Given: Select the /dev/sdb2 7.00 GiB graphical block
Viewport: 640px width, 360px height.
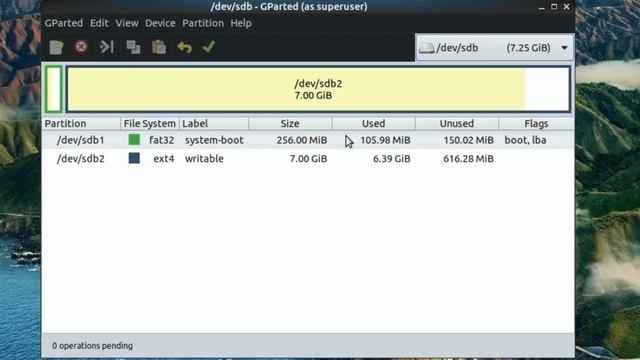Looking at the screenshot, I should [x=318, y=89].
